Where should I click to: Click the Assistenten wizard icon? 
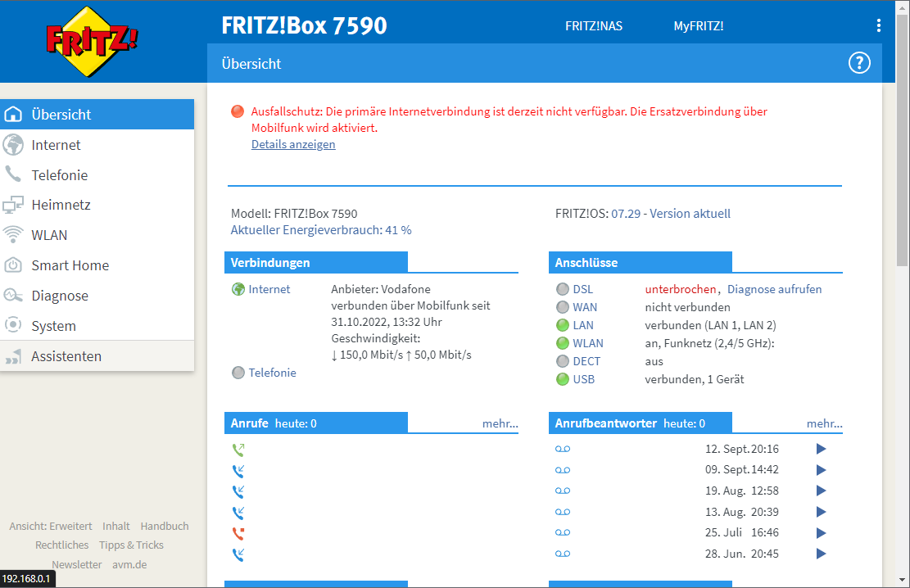coord(13,355)
